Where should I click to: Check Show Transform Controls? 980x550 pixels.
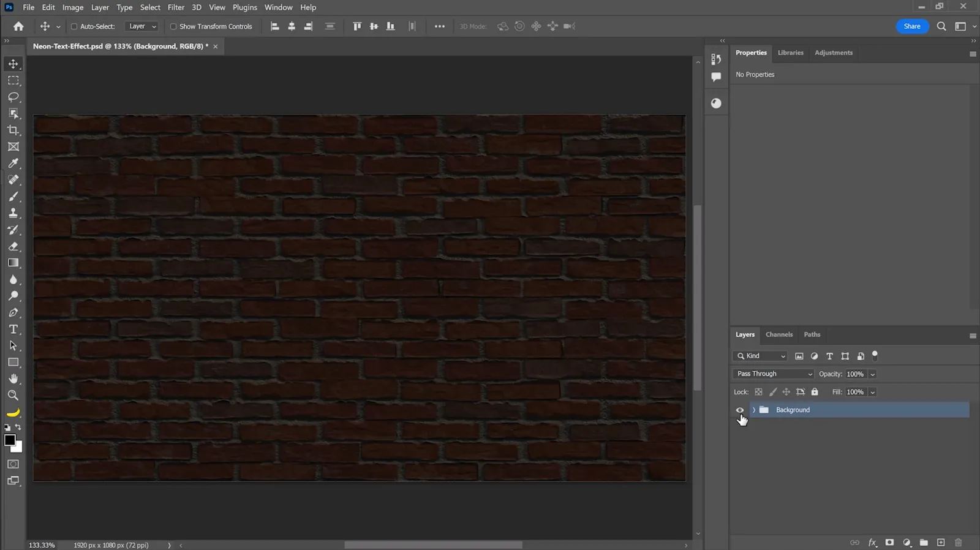[173, 26]
